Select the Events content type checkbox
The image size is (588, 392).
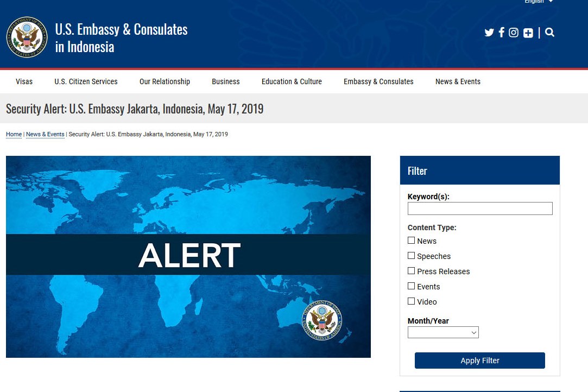[x=412, y=286]
